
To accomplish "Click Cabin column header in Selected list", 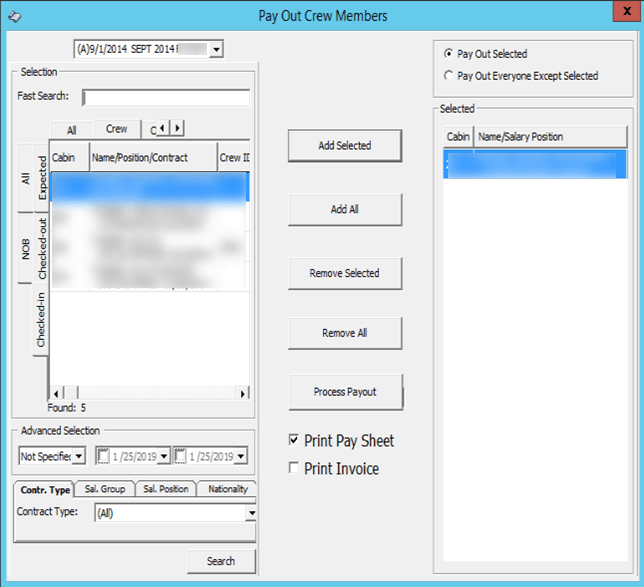I will [x=458, y=137].
